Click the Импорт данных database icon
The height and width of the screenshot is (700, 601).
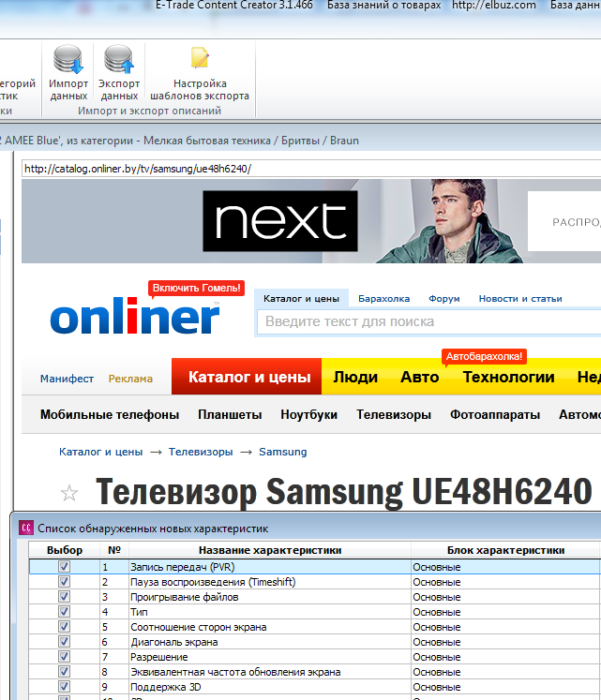[x=68, y=59]
